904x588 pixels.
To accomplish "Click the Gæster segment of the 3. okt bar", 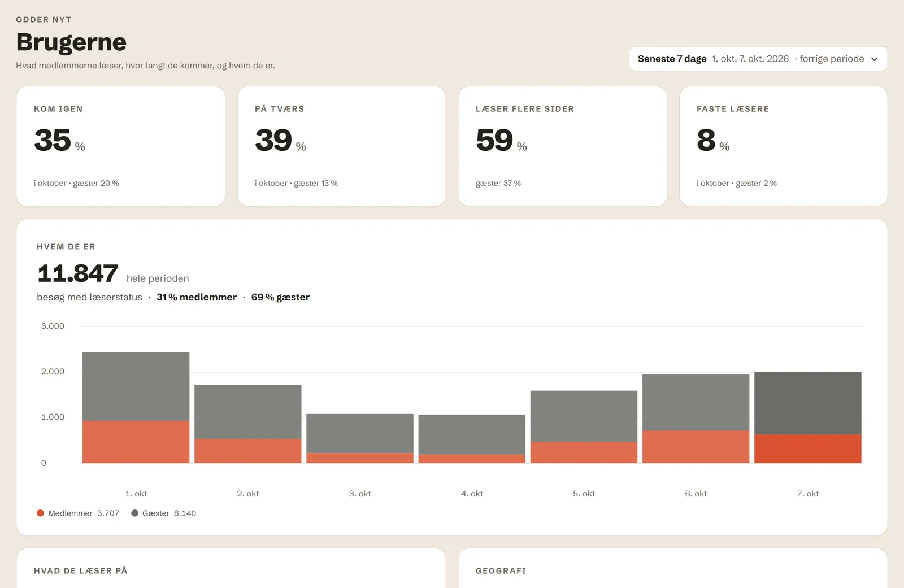I will (360, 433).
